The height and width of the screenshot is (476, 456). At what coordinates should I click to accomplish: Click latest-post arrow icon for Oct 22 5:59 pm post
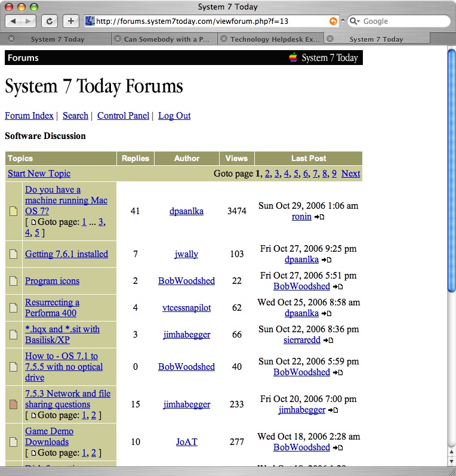[338, 372]
